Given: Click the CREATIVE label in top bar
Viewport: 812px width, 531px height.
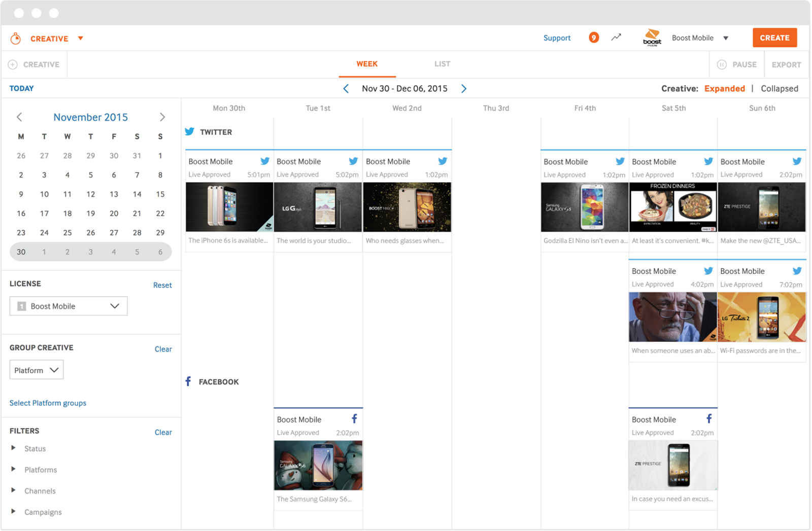Looking at the screenshot, I should (x=49, y=39).
